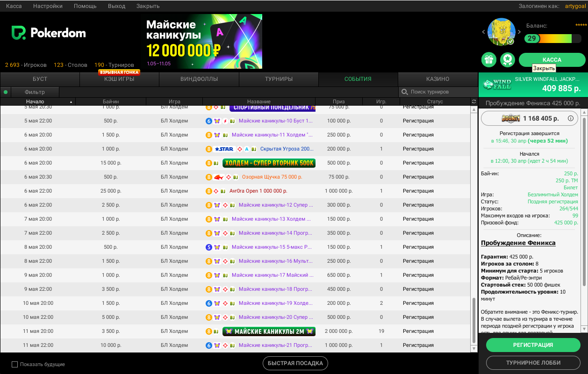This screenshot has height=374, width=588.
Task: Click the tournament list vertical scrollbar
Action: click(x=474, y=320)
